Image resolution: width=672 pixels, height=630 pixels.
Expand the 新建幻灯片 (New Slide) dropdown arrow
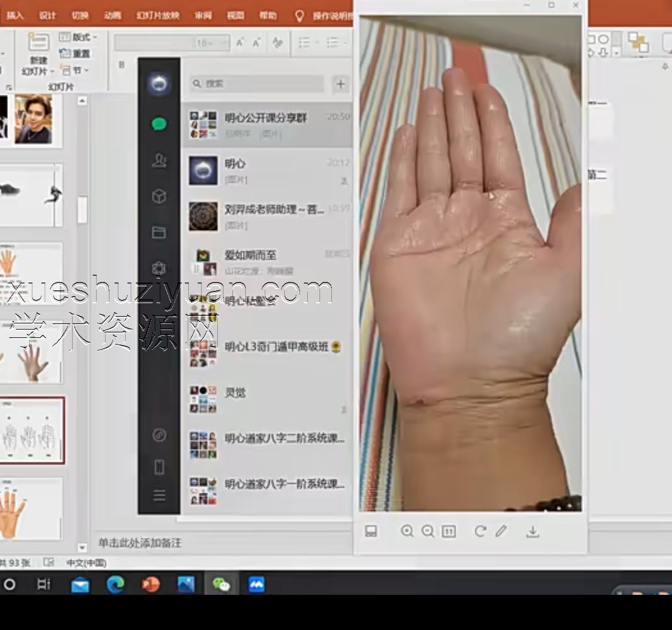(x=53, y=71)
